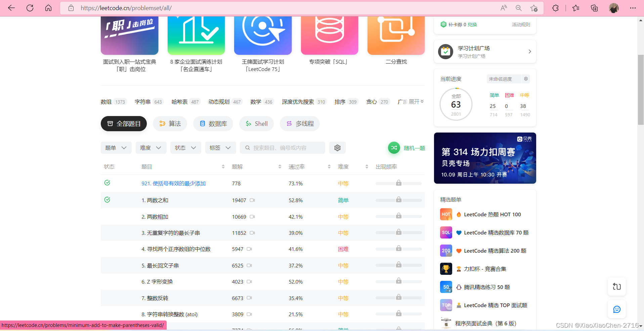Switch to the Shell tab
This screenshot has height=331, width=644.
(256, 123)
